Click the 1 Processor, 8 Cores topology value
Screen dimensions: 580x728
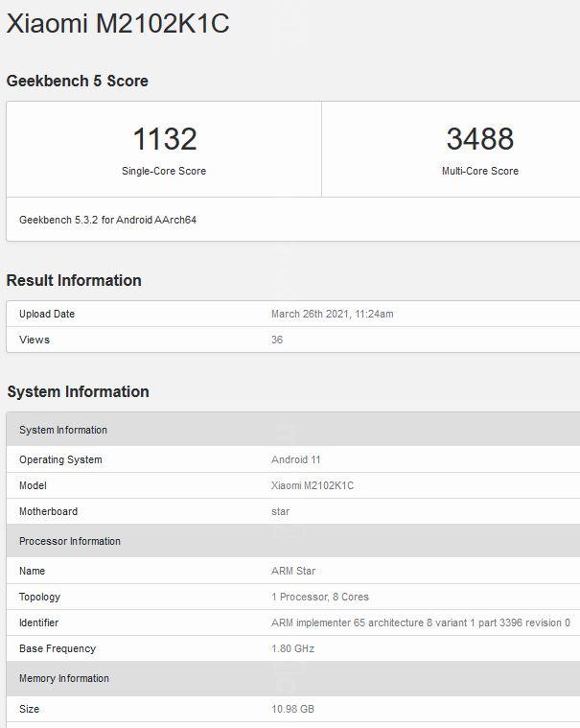[320, 597]
